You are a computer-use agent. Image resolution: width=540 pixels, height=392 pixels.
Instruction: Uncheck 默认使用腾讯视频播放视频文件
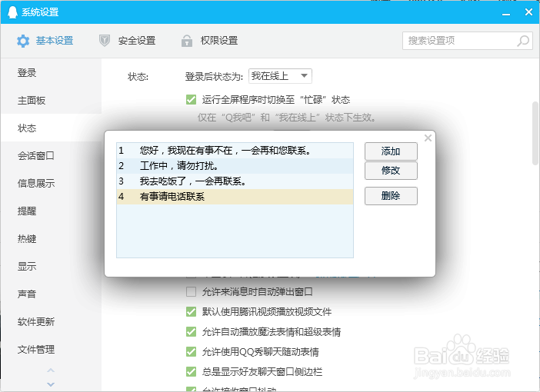click(x=191, y=312)
